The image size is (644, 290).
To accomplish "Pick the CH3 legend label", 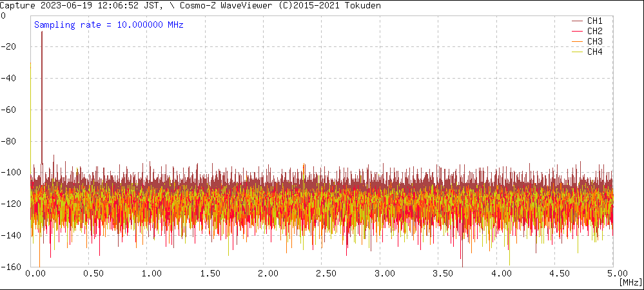I will coord(594,41).
